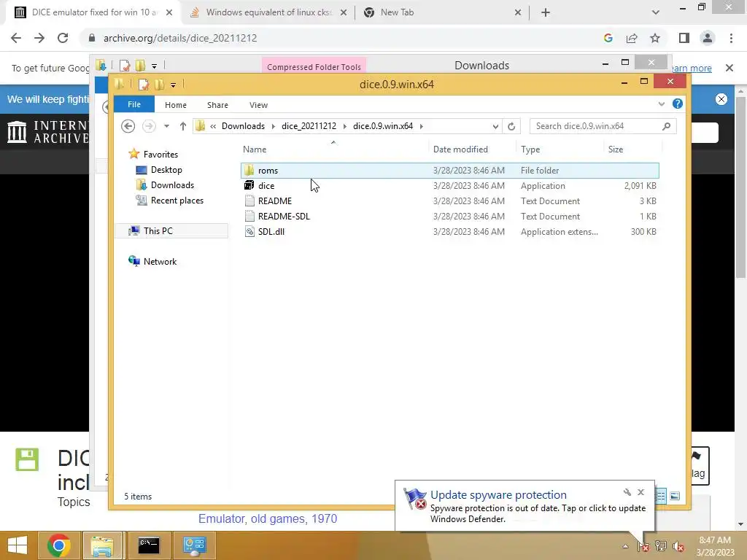Sort by Name column header
The width and height of the screenshot is (747, 560).
pyautogui.click(x=255, y=149)
